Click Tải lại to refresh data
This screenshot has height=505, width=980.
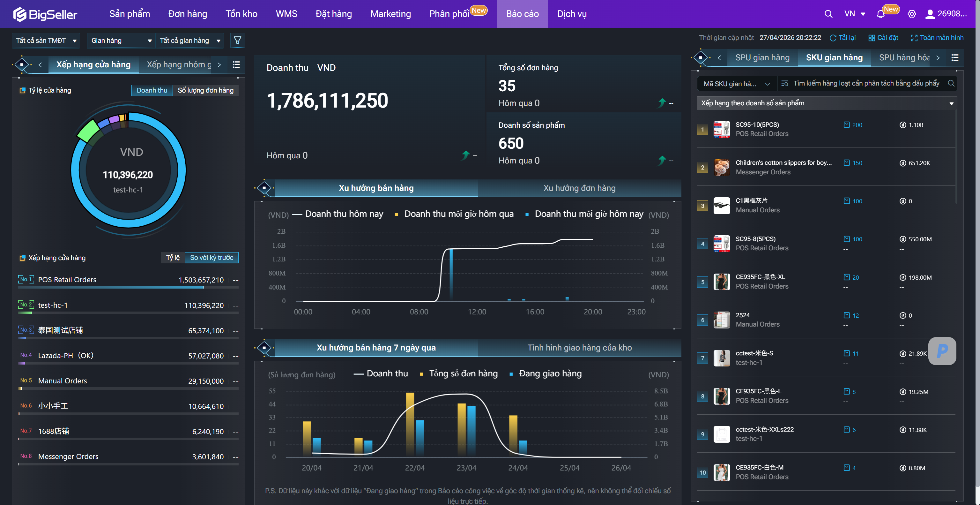843,38
